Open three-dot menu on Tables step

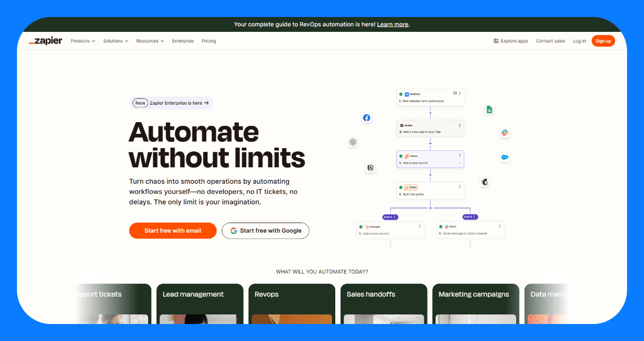(x=460, y=156)
